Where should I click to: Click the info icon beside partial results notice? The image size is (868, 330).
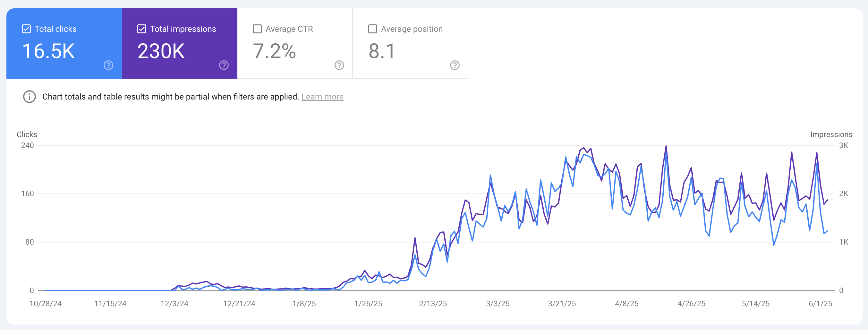(x=29, y=97)
